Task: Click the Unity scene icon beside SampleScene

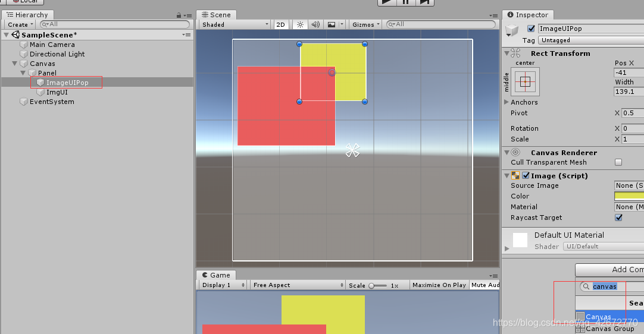Action: (x=15, y=35)
